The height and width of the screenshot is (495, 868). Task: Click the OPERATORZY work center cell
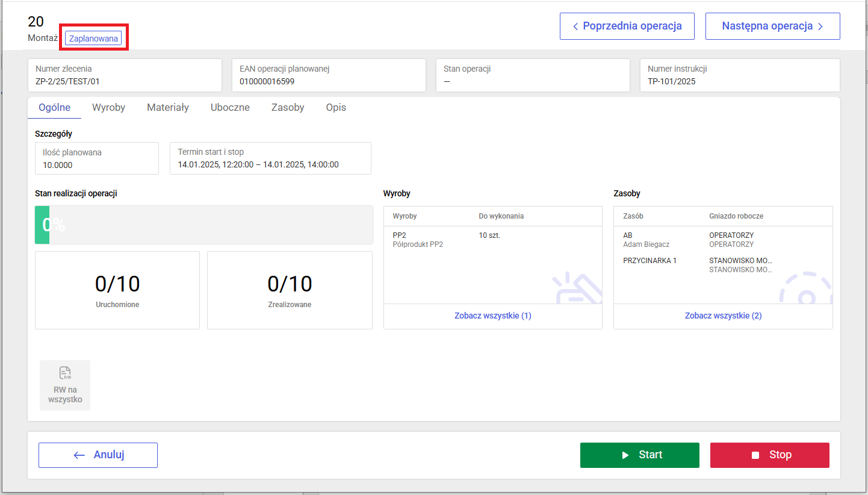click(x=731, y=240)
